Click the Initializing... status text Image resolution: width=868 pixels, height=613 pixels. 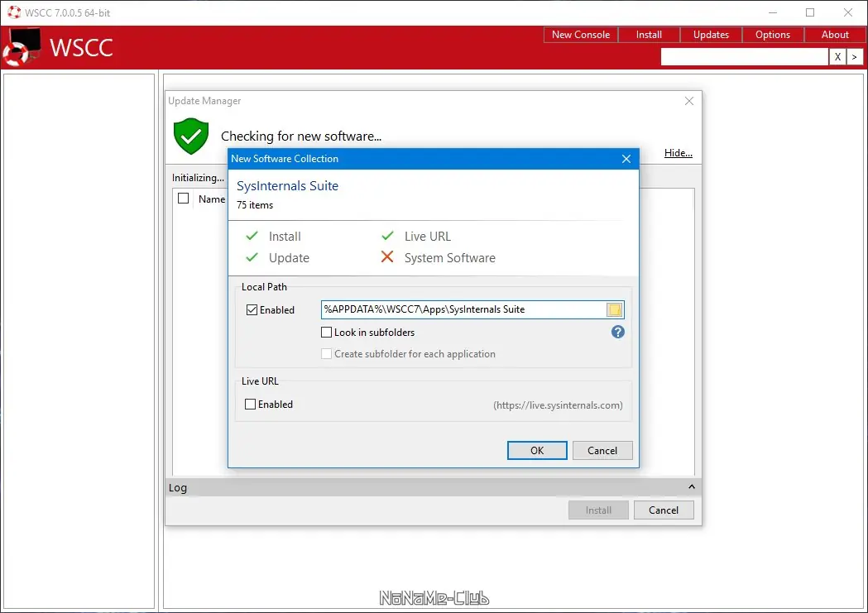coord(198,178)
